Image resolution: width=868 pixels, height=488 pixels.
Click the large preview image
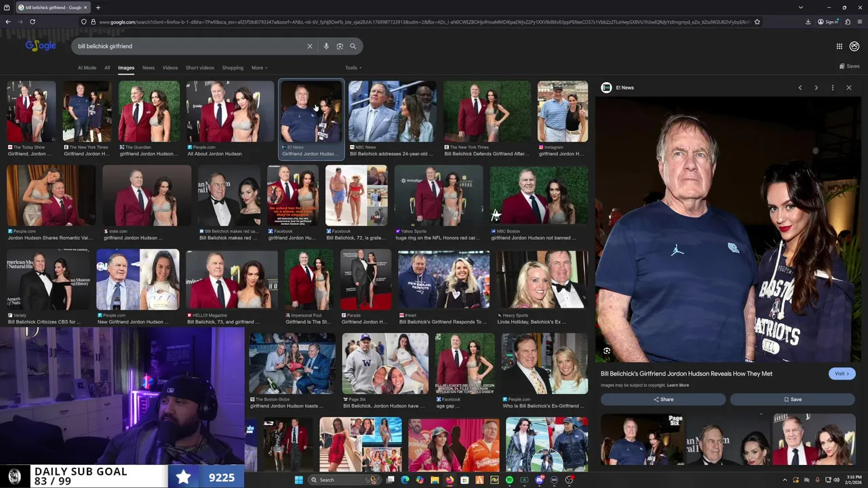(728, 229)
